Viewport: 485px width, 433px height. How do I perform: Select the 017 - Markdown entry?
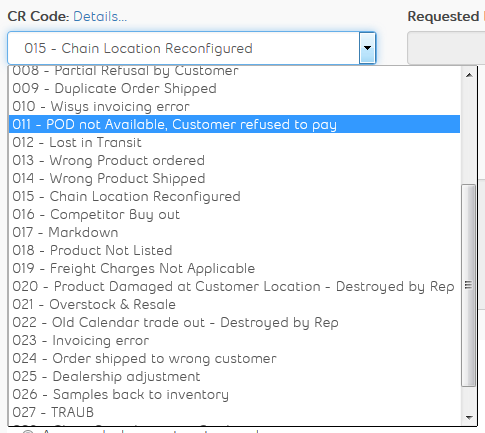point(234,232)
